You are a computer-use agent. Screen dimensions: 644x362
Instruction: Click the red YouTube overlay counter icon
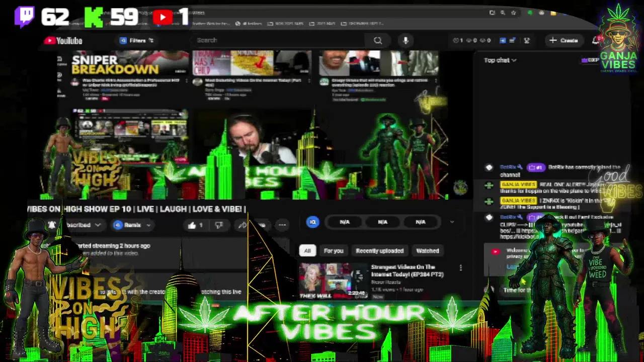click(163, 18)
